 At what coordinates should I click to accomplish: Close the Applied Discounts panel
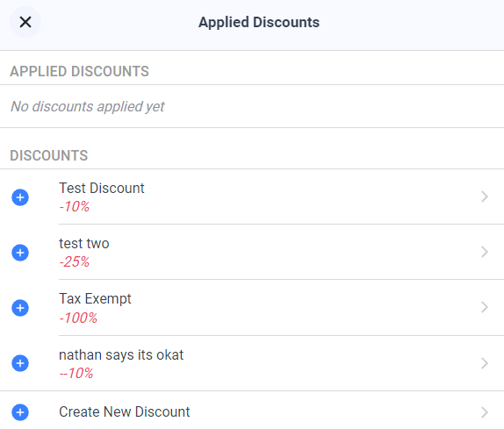[25, 22]
